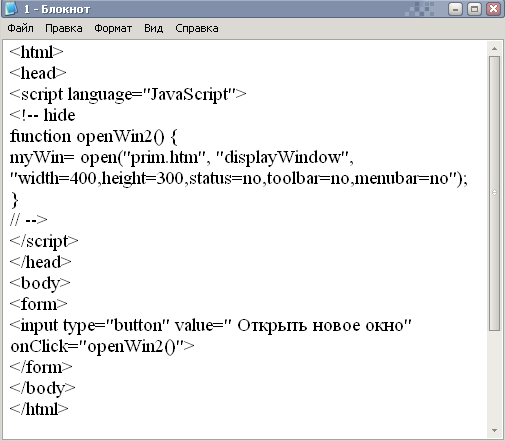Click the </html> closing tag line
The width and height of the screenshot is (506, 441).
pyautogui.click(x=39, y=409)
